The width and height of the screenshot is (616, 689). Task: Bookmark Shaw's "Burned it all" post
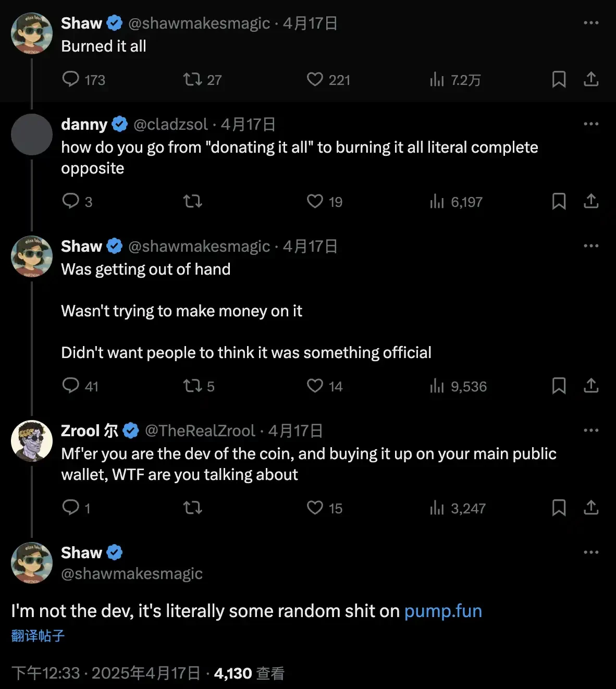click(x=559, y=79)
